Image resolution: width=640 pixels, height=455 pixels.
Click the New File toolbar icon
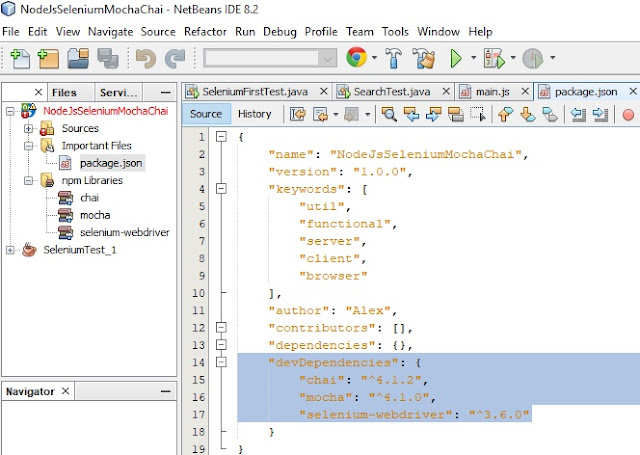click(x=20, y=58)
